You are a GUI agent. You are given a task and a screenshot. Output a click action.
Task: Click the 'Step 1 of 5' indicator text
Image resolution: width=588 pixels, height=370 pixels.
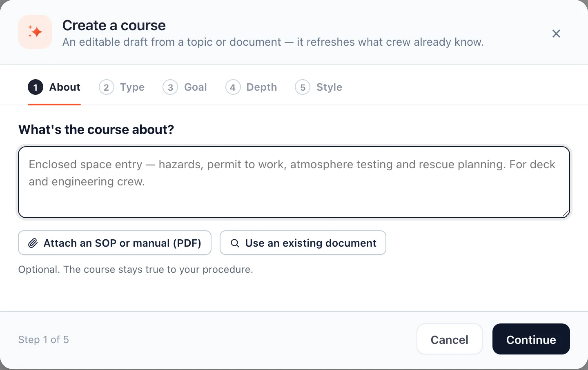44,339
